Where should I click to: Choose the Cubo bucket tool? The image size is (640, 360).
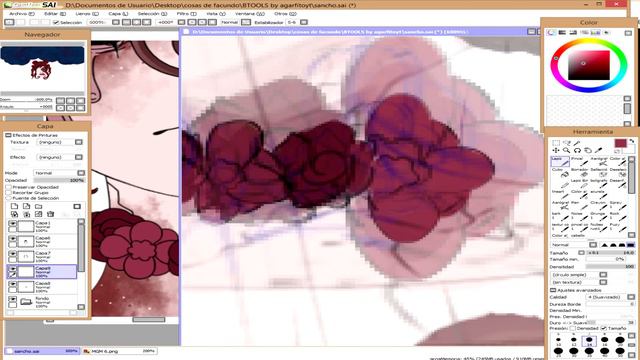click(x=560, y=172)
